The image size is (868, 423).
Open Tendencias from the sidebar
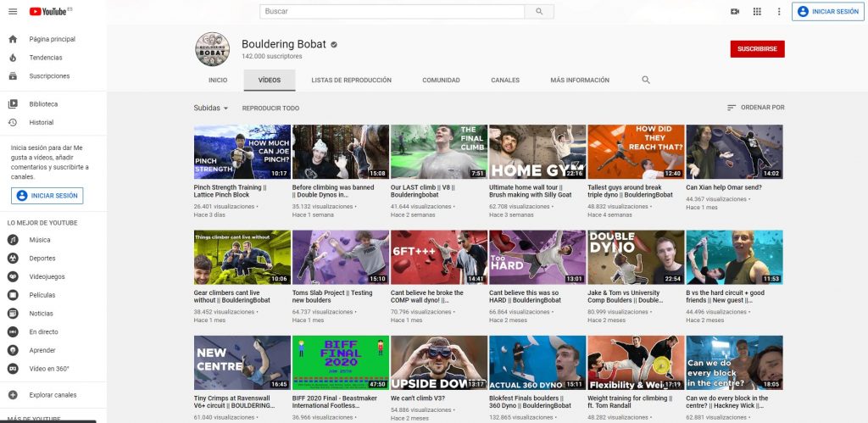(x=45, y=58)
